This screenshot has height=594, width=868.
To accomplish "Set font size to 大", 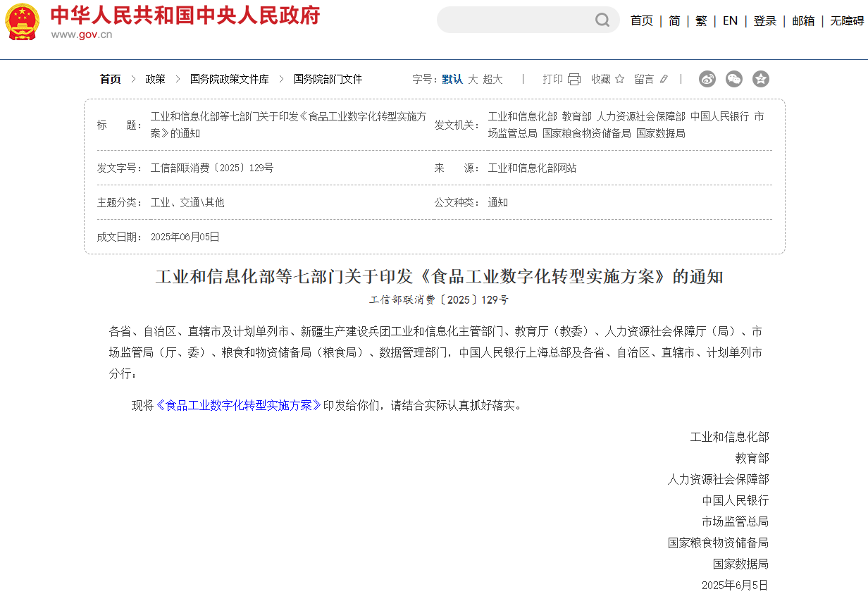I will coord(473,79).
